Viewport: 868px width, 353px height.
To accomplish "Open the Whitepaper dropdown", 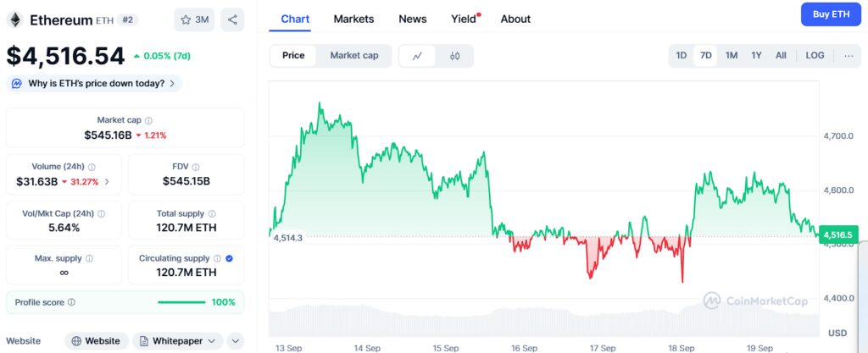I will coord(177,341).
